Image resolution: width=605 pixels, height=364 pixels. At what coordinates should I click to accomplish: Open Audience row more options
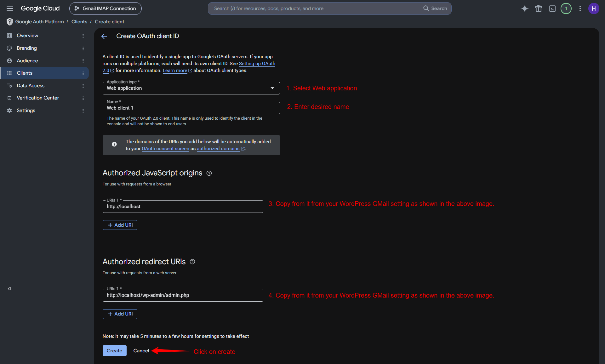coord(83,61)
